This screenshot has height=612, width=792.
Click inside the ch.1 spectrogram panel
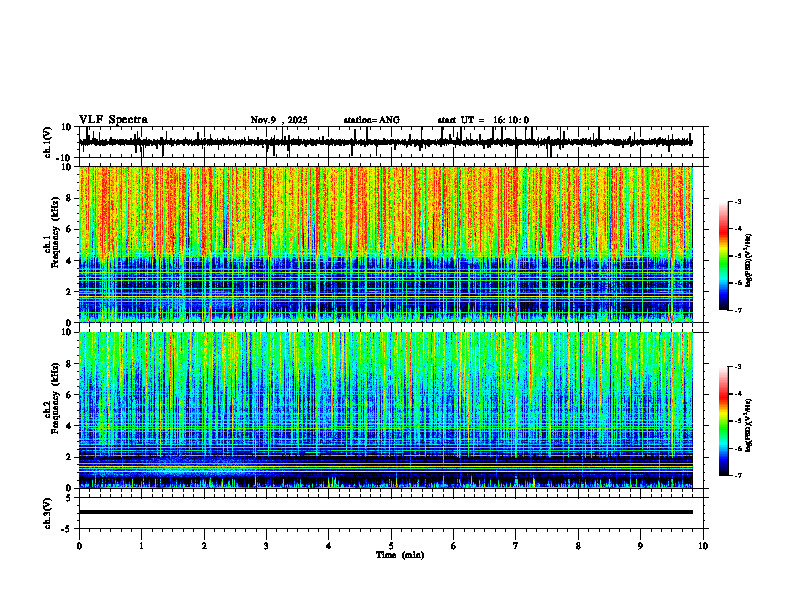coord(385,244)
